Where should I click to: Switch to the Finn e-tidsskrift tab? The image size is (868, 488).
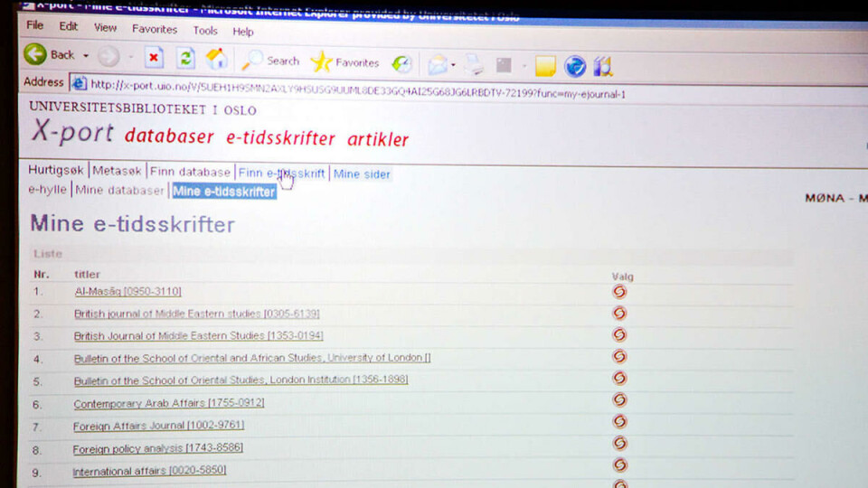coord(281,174)
